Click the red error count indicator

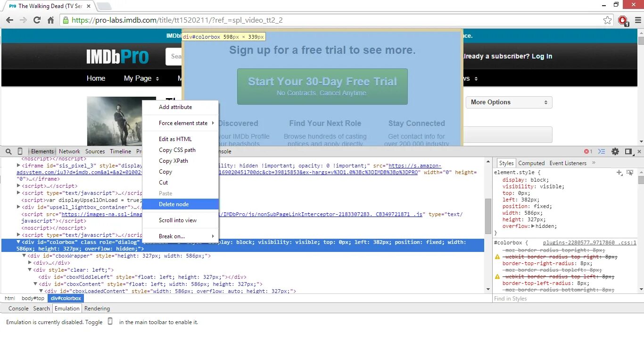[588, 151]
